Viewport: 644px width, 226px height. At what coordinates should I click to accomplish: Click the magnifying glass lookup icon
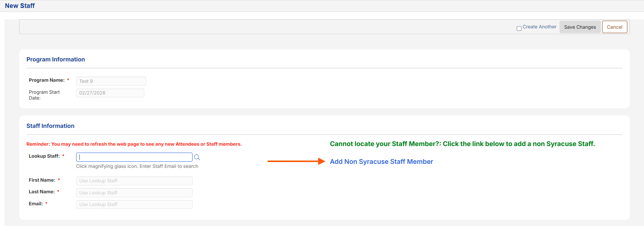click(x=197, y=157)
